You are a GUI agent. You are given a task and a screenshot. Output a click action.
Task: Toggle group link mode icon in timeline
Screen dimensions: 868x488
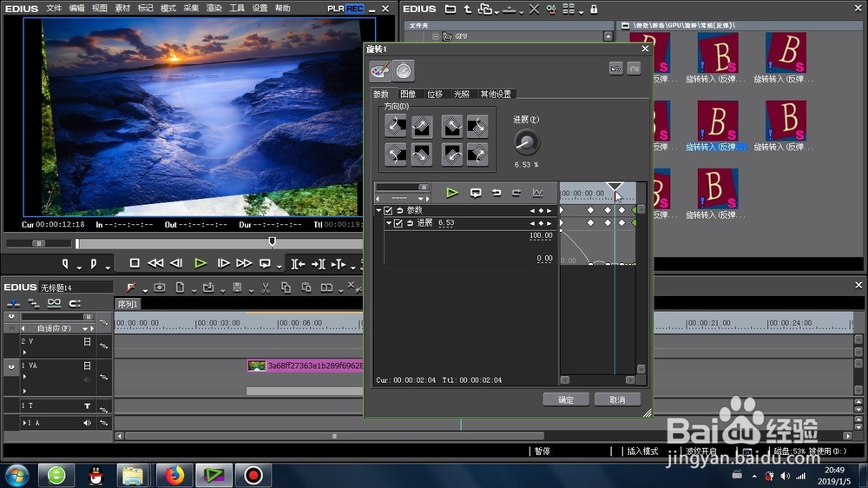point(54,303)
